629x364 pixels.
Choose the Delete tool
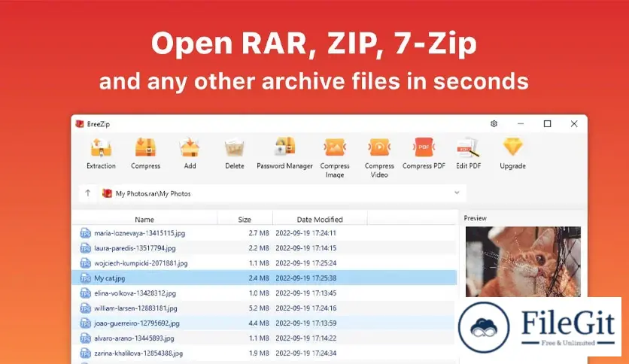[x=234, y=153]
